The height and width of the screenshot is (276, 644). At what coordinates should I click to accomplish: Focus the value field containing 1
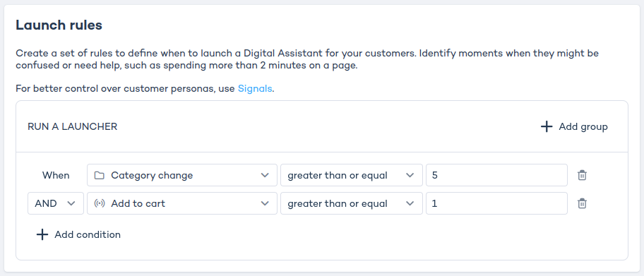point(496,203)
